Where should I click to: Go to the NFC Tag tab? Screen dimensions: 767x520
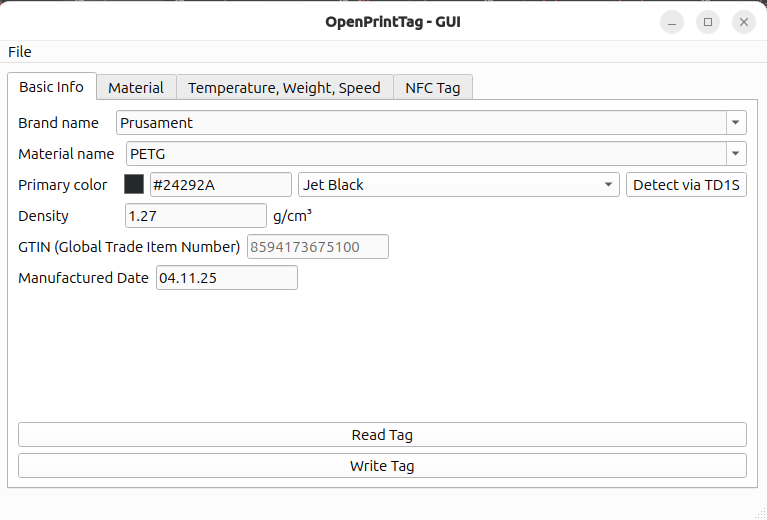[x=432, y=88]
